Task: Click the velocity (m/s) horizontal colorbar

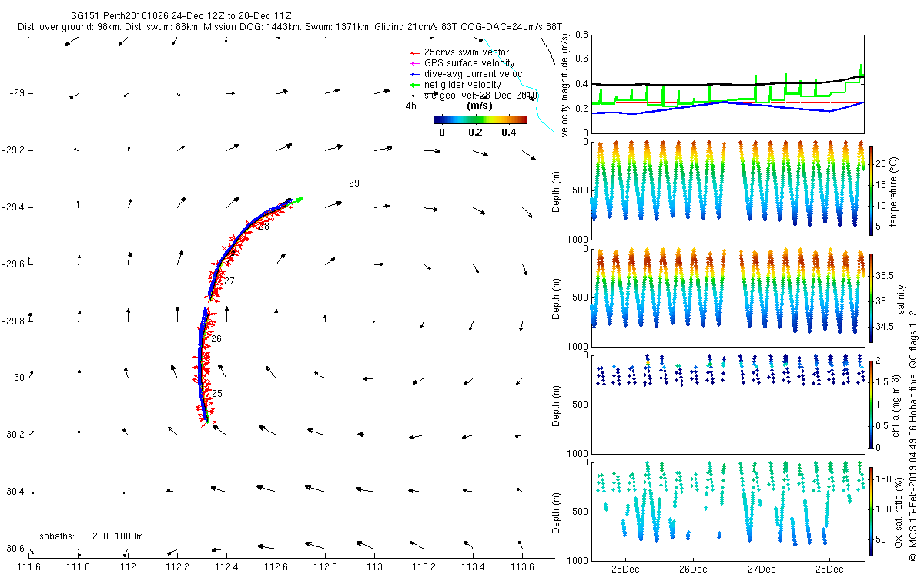Action: (480, 119)
